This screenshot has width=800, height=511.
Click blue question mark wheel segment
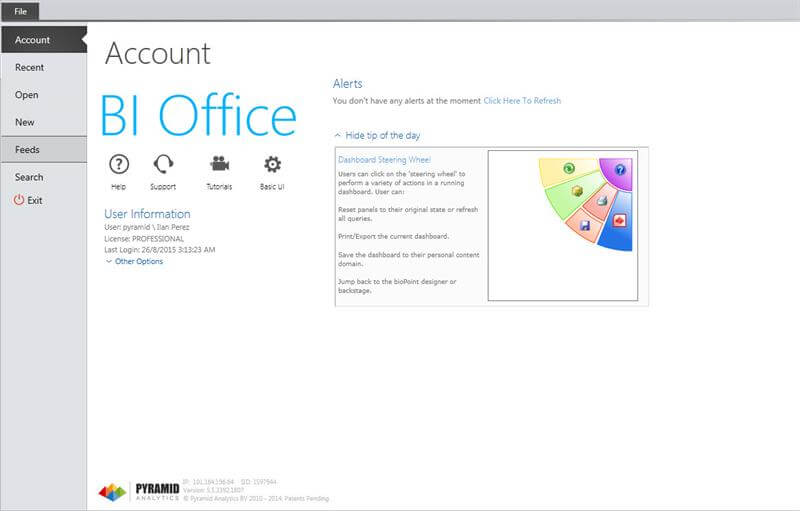[x=620, y=170]
